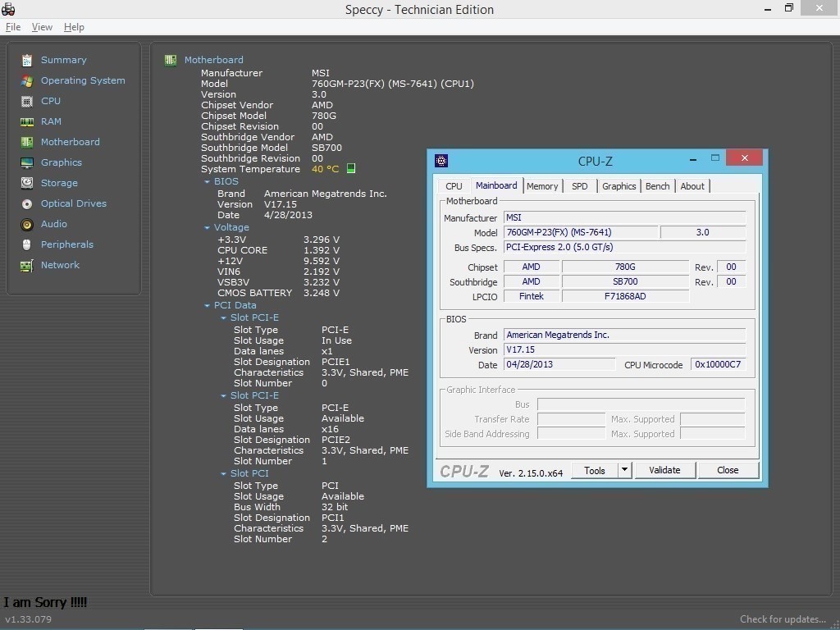Open the About tab in CPU-Z
This screenshot has height=630, width=840.
click(692, 186)
